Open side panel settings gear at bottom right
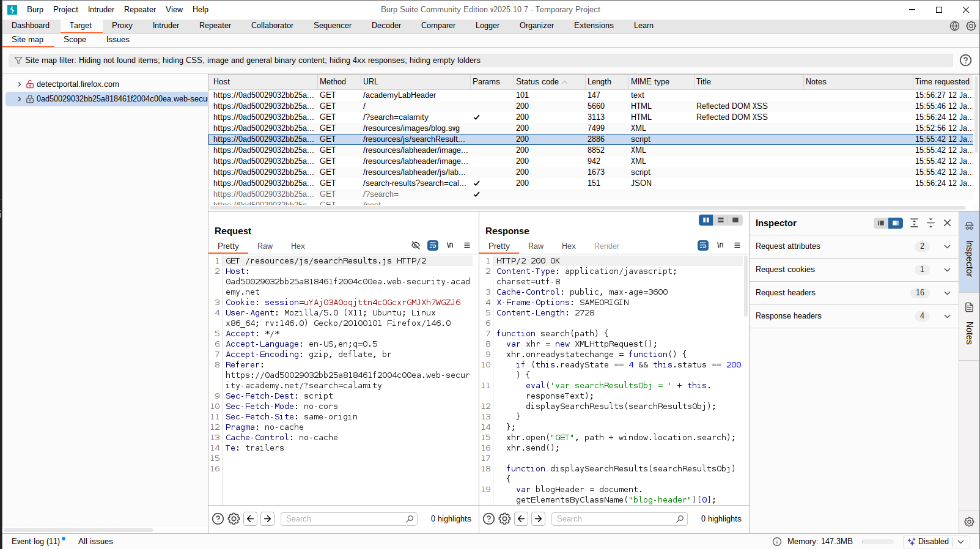The height and width of the screenshot is (549, 980). pos(969,521)
